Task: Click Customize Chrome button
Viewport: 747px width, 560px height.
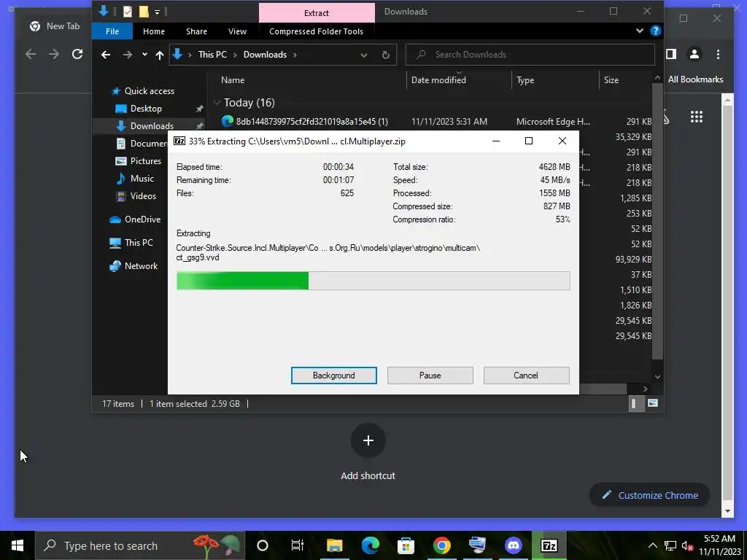Action: point(650,495)
